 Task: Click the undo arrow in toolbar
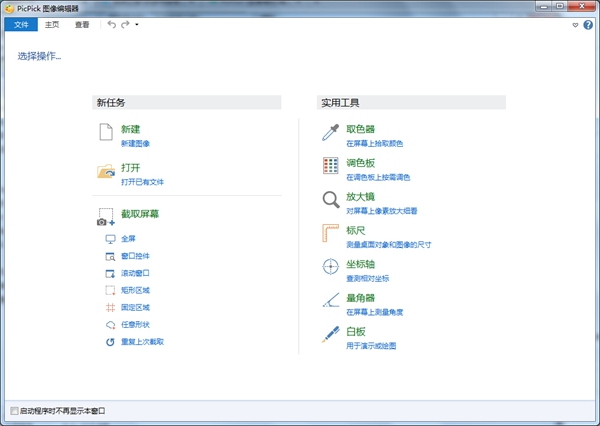point(111,24)
